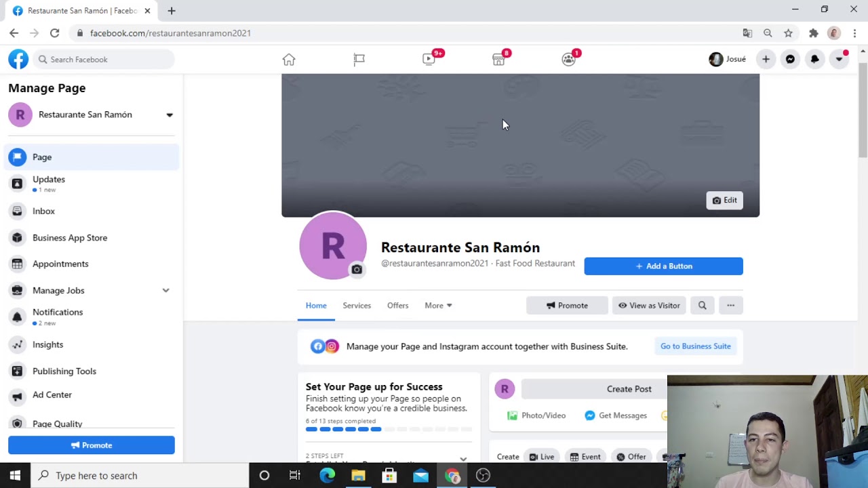Click the setup steps progress bar

pyautogui.click(x=389, y=429)
